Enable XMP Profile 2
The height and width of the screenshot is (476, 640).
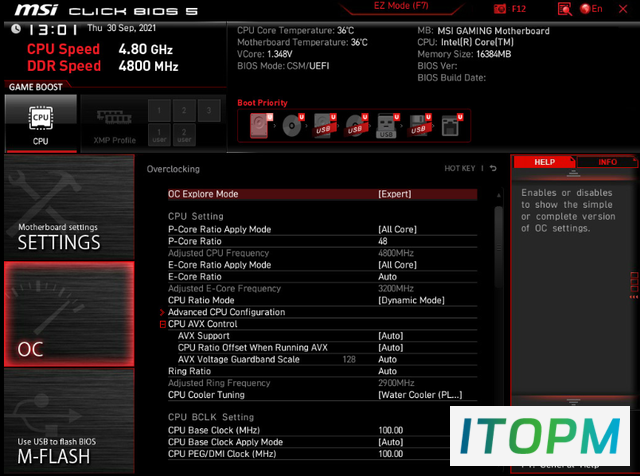(x=184, y=110)
